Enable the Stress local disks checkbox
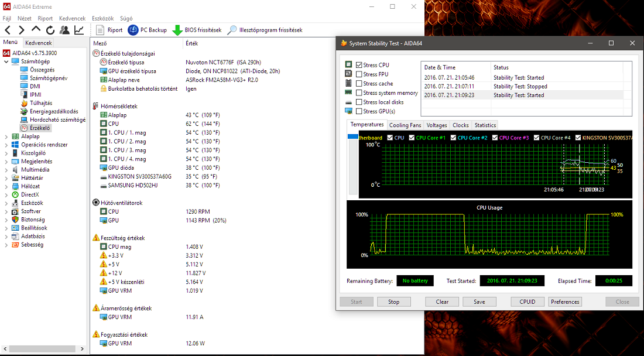This screenshot has width=644, height=356. click(359, 102)
